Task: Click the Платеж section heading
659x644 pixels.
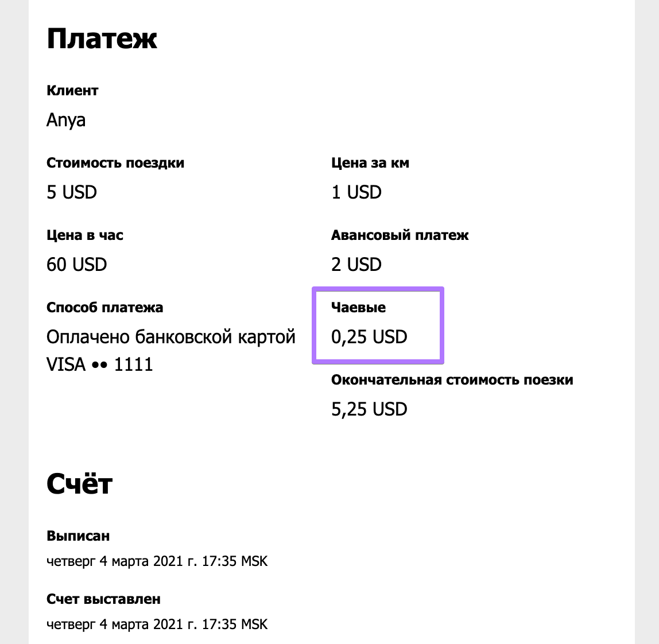Action: [x=102, y=38]
